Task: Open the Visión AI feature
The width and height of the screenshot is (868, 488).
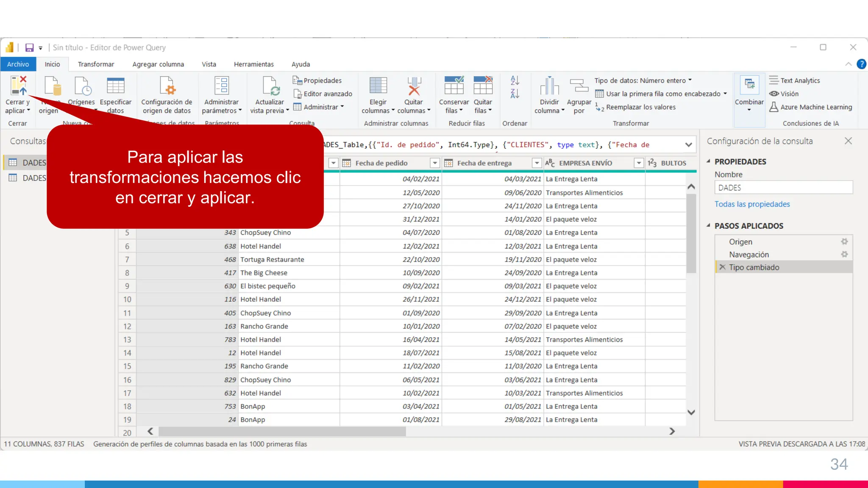Action: 784,94
